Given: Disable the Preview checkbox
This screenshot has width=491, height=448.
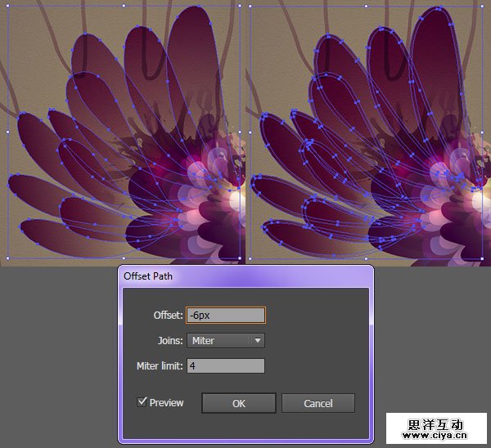Looking at the screenshot, I should tap(142, 401).
